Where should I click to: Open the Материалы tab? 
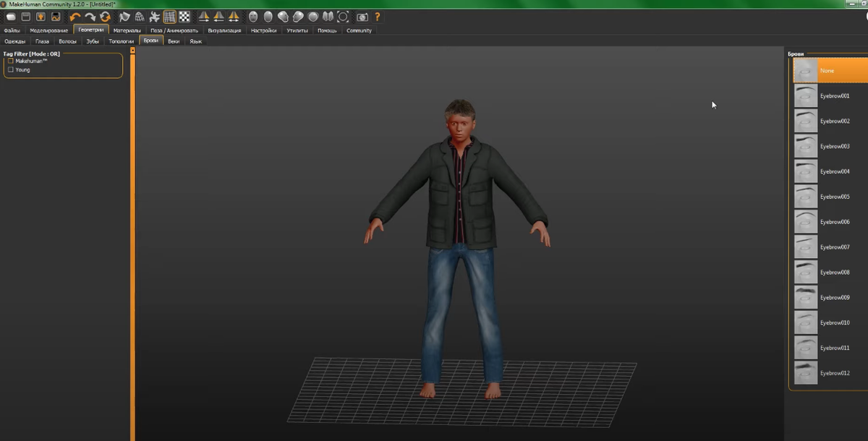click(x=127, y=30)
